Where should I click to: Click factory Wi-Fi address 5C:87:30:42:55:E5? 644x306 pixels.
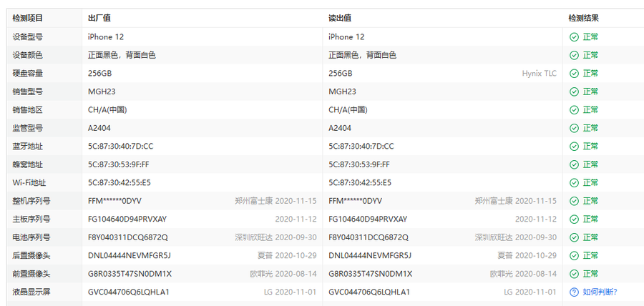click(x=119, y=182)
